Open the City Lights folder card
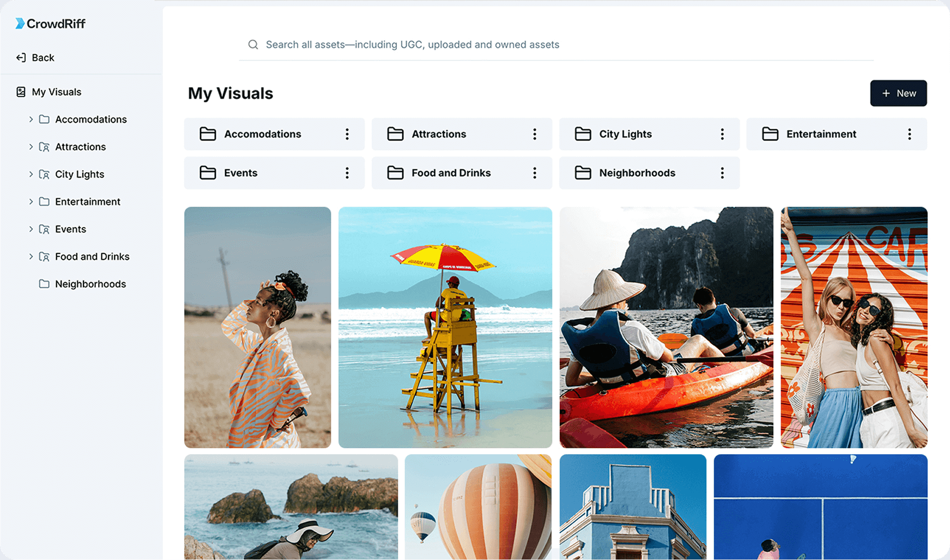Image resolution: width=950 pixels, height=560 pixels. pos(649,134)
